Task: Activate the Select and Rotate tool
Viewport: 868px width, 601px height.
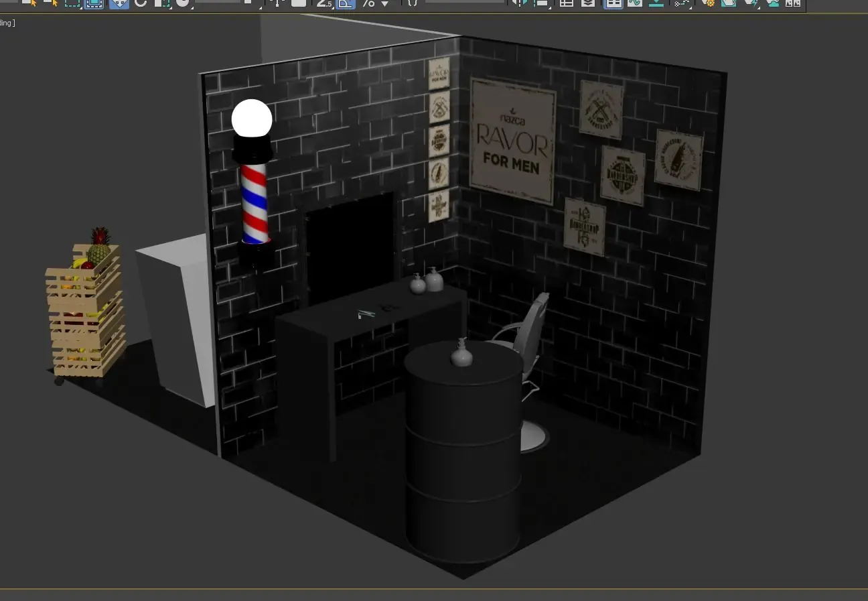Action: pos(141,3)
